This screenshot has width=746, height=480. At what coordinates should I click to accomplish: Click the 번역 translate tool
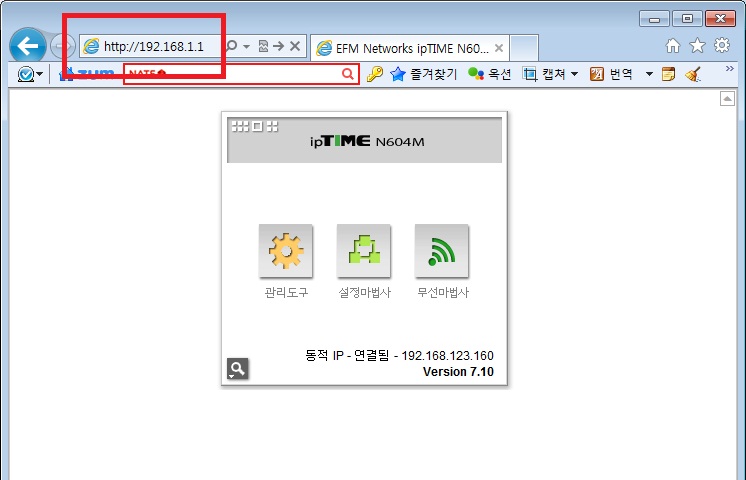coord(611,74)
